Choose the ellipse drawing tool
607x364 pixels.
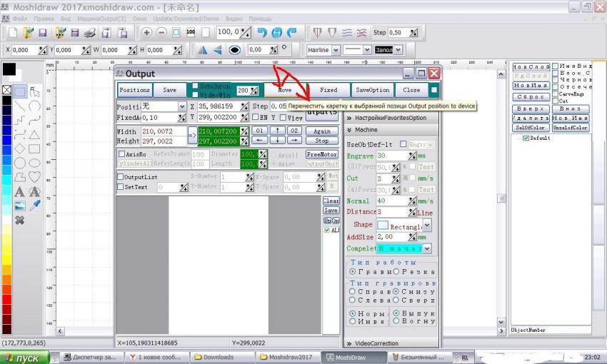(34, 162)
